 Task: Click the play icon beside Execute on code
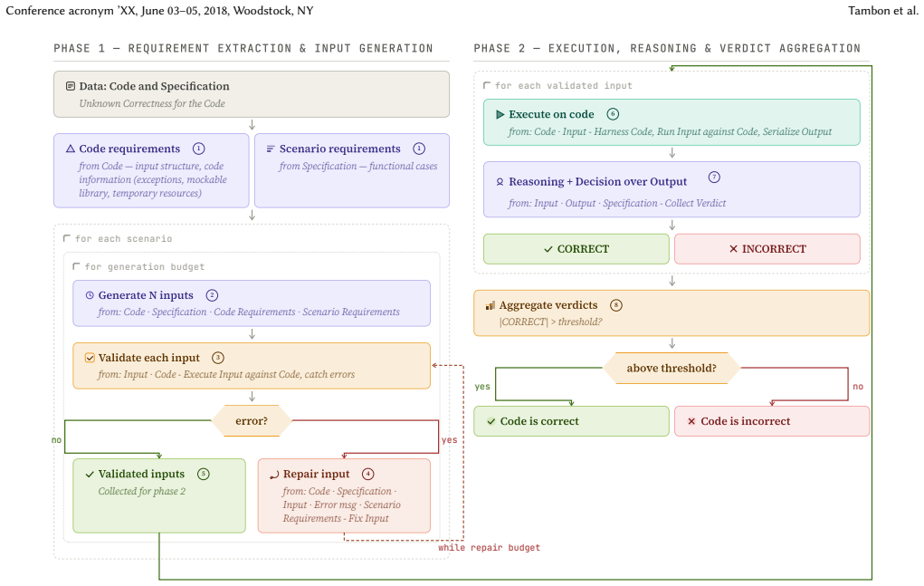point(500,114)
